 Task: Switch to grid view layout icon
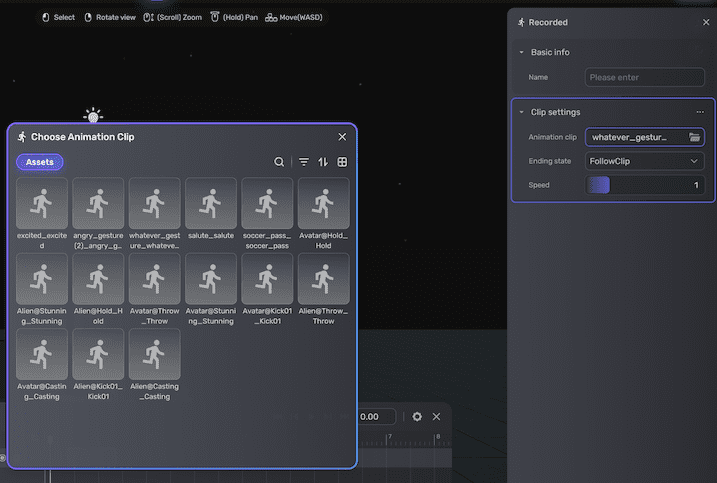(x=342, y=162)
